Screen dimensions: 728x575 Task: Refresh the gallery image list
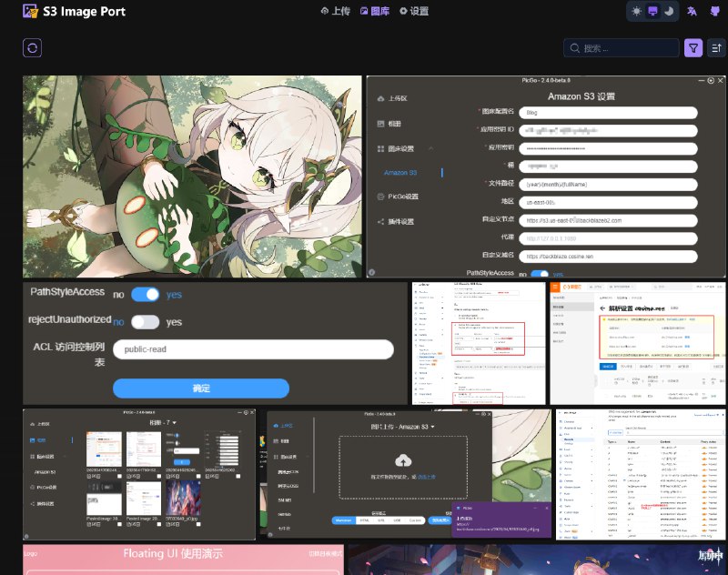point(34,48)
